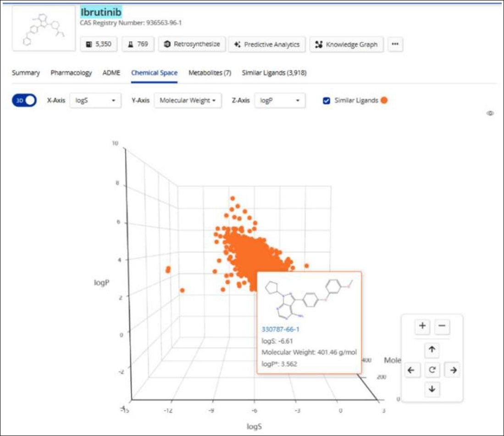Zoom in with the plus button
Screen dimensions: 504x436
pyautogui.click(x=422, y=327)
